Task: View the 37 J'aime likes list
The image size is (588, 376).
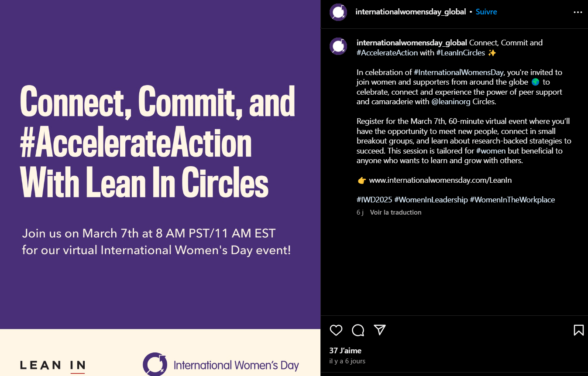Action: 345,351
